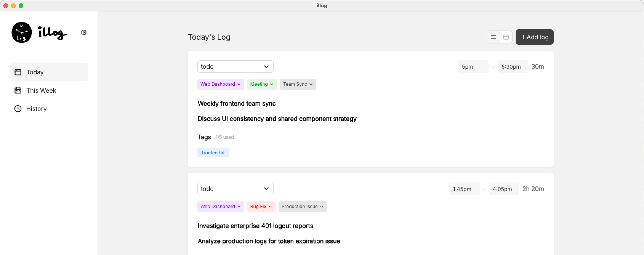Switch to list view layout
Image resolution: width=644 pixels, height=255 pixels.
click(x=493, y=37)
